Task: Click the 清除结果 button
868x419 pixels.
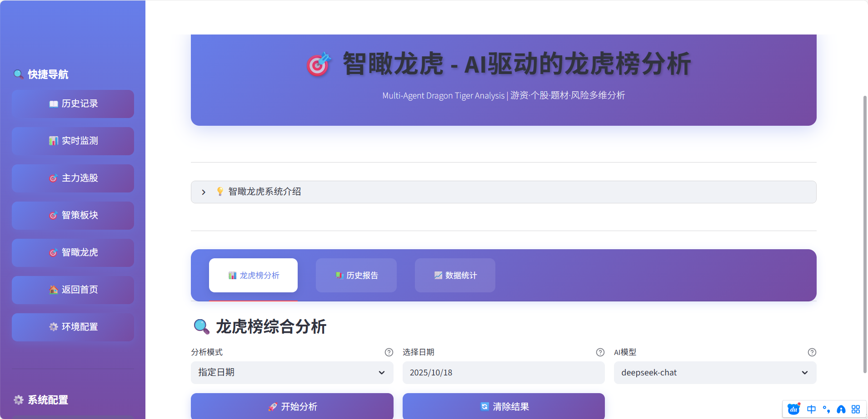Action: click(x=503, y=406)
